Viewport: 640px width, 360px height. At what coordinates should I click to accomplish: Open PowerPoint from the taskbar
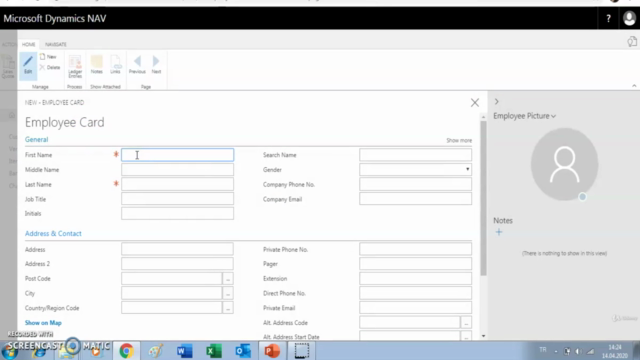pyautogui.click(x=272, y=351)
